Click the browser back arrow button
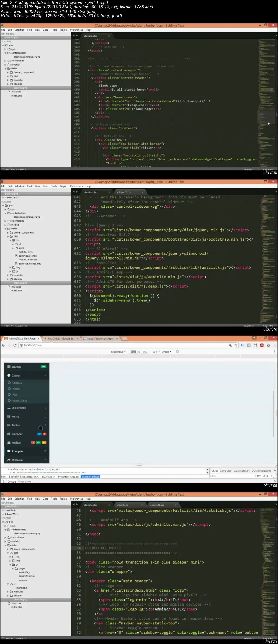278x644 pixels. 4,345
